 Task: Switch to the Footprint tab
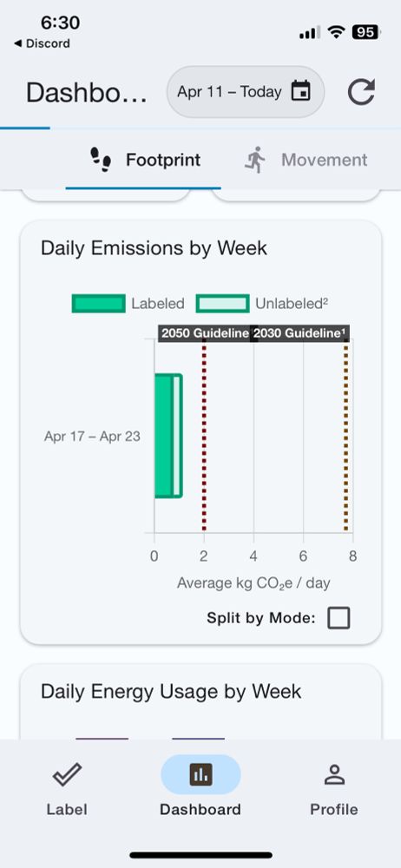[145, 160]
